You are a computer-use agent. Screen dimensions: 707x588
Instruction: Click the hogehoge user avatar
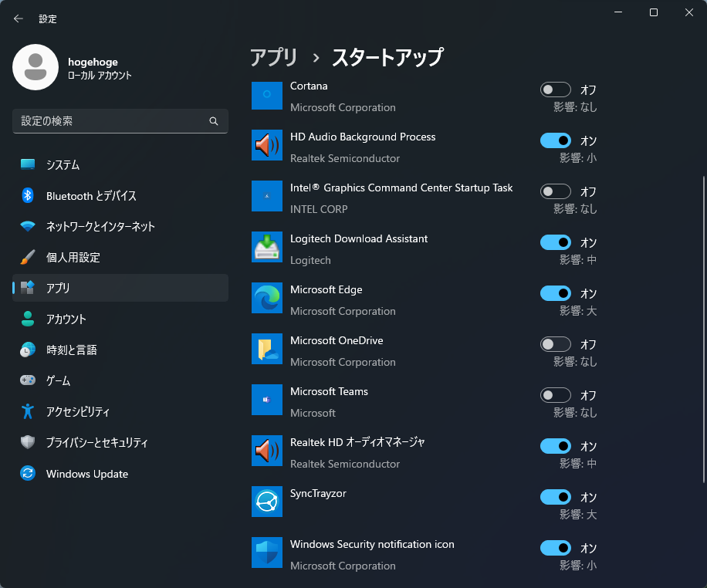coord(36,67)
